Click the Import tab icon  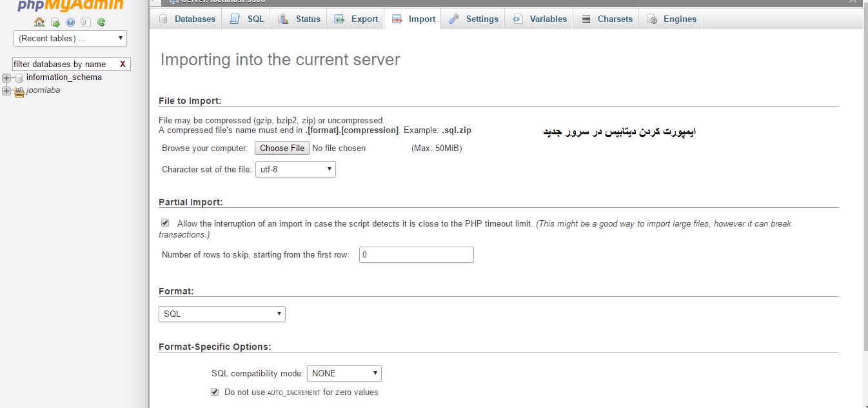[397, 19]
